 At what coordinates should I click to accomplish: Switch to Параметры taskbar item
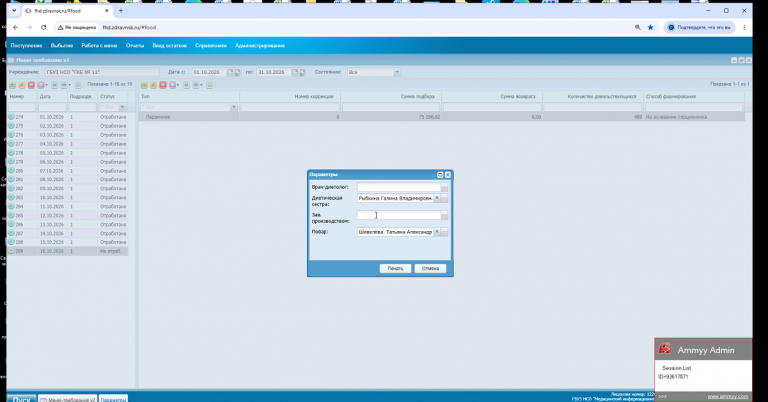[113, 399]
